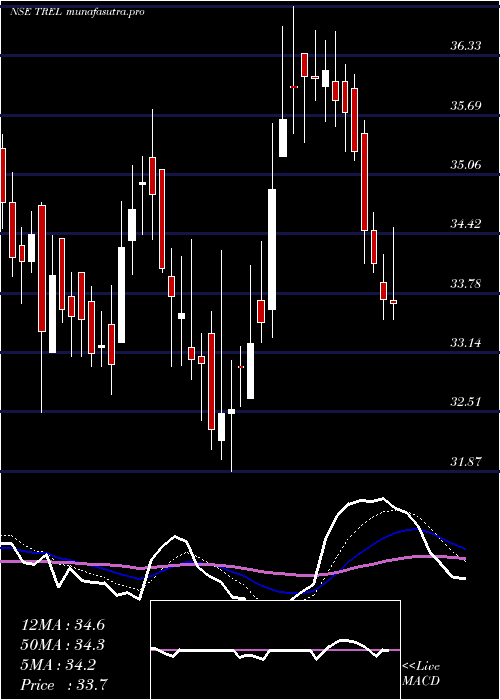Click the 35.06 price level label
This screenshot has width=500, height=700.
coord(466,165)
